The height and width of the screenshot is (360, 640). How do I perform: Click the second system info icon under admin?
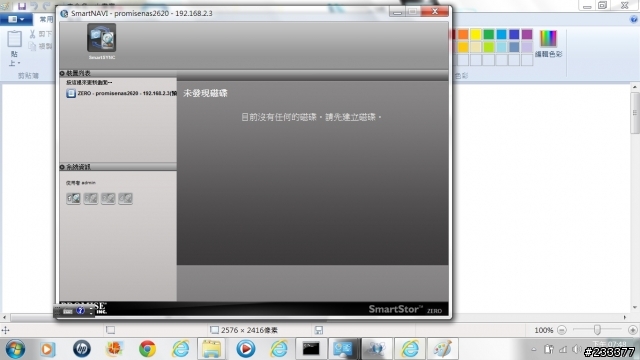click(x=91, y=198)
